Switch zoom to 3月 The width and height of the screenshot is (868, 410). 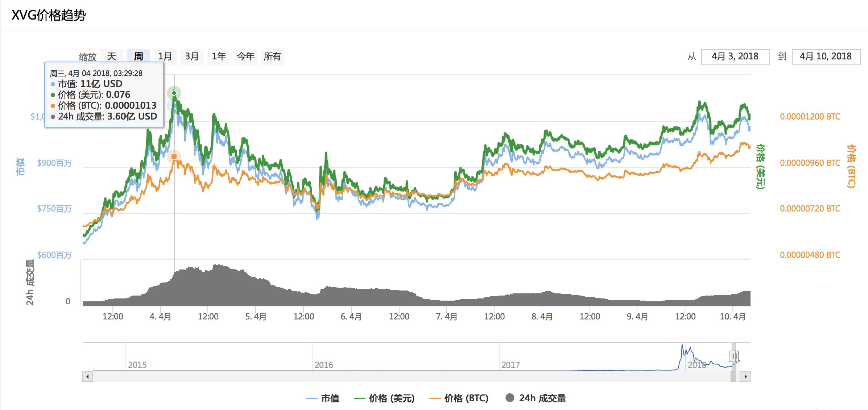(x=192, y=57)
